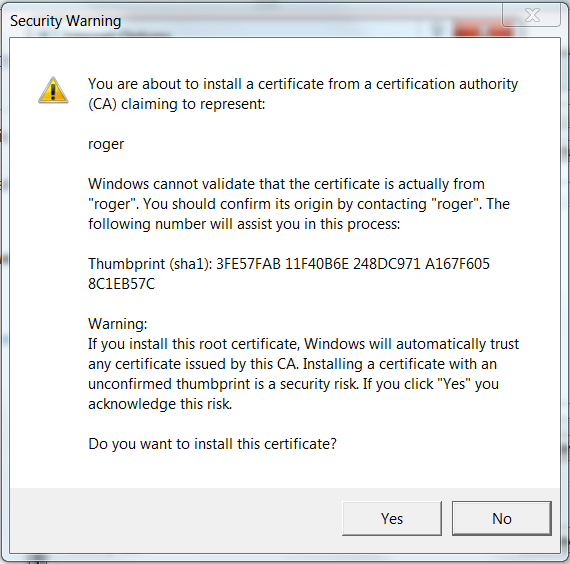Viewport: 570px width, 564px height.
Task: Click the acknowledge this risk line
Action: (x=160, y=404)
